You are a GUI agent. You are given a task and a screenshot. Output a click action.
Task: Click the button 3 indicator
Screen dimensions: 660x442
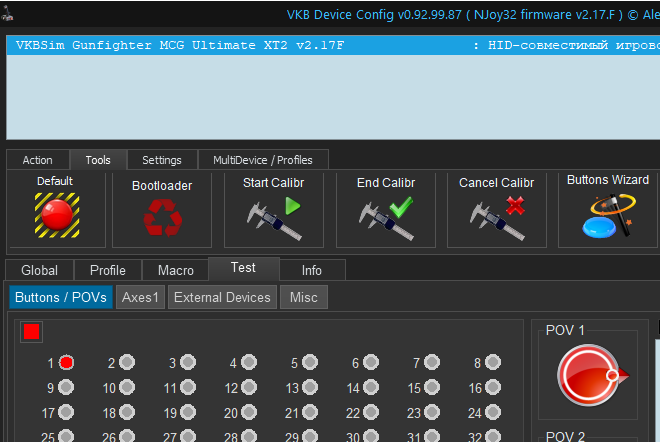tap(188, 362)
